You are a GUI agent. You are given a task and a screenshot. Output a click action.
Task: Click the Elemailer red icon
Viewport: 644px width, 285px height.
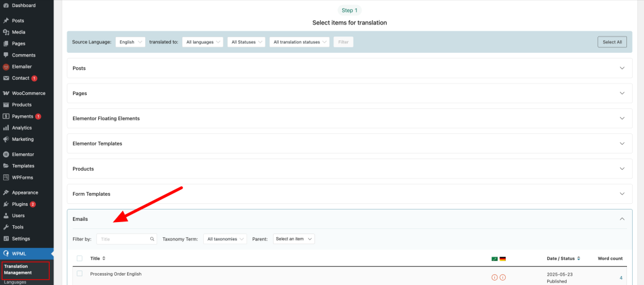click(x=6, y=67)
